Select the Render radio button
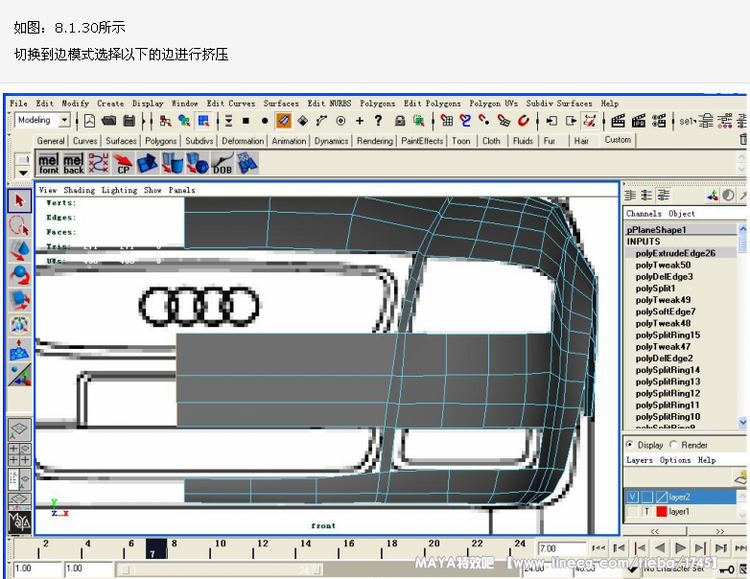 [x=673, y=445]
